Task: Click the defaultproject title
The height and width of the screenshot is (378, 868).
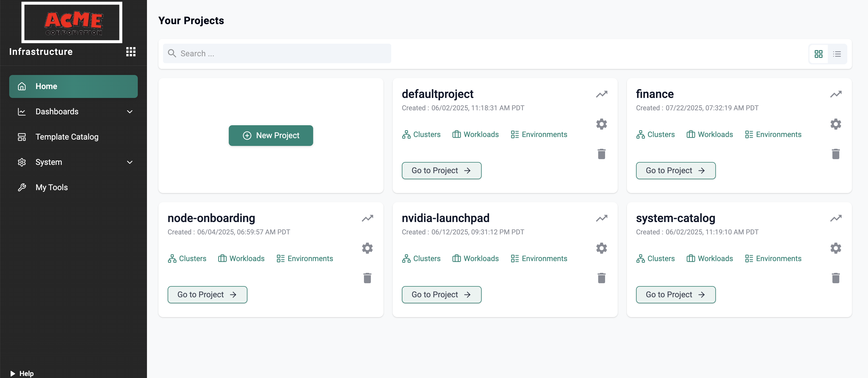Action: [437, 94]
